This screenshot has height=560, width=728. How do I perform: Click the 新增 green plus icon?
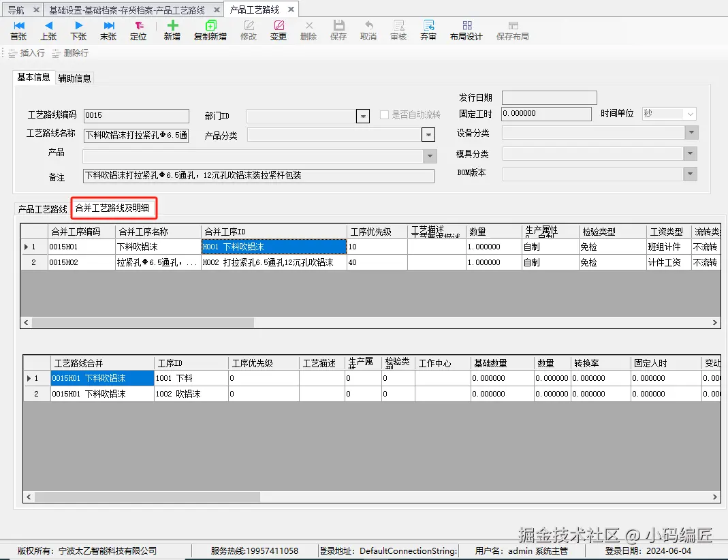pyautogui.click(x=172, y=31)
